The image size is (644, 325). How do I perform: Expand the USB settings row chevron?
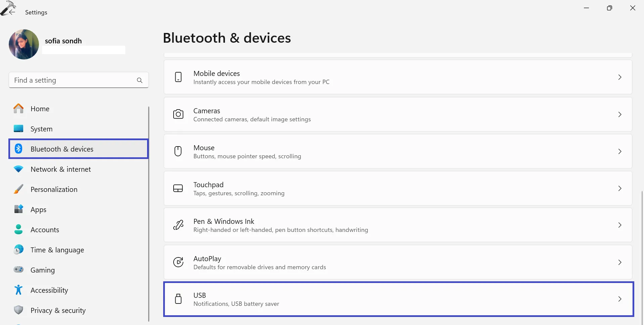(x=619, y=299)
